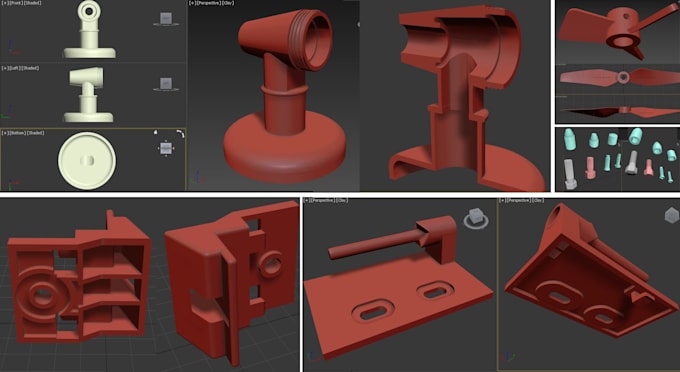
Task: Select the circular base model in Bottom viewport
Action: (x=87, y=160)
